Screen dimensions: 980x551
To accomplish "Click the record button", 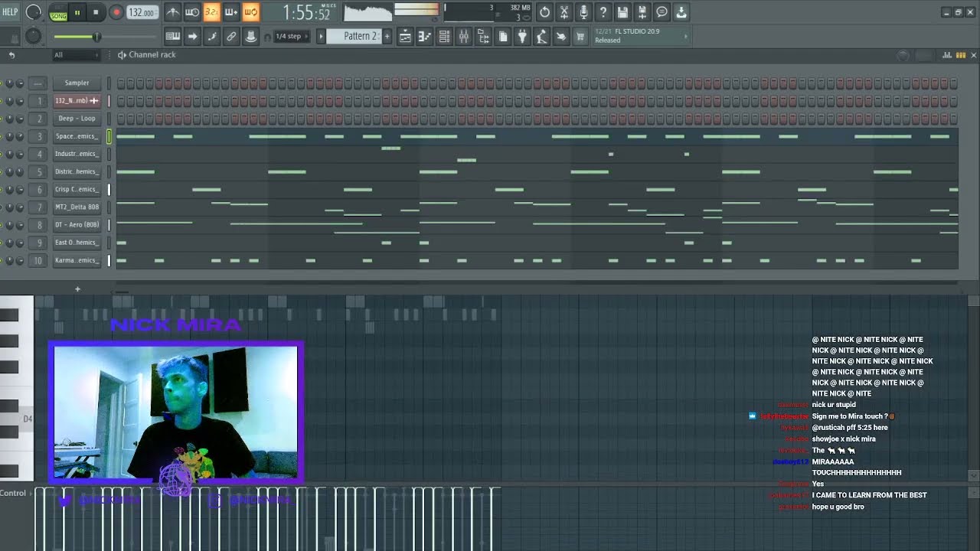I will [x=116, y=12].
